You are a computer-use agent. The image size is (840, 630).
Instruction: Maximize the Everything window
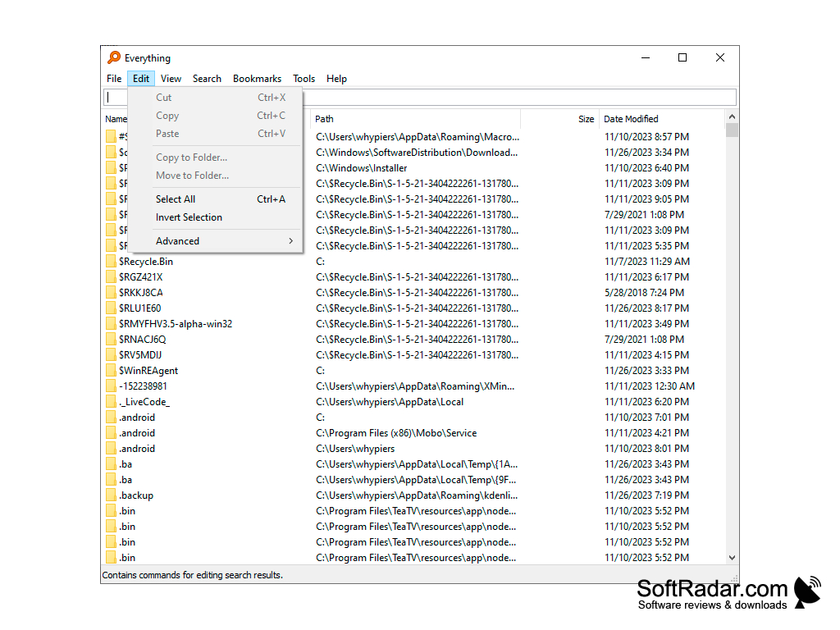point(682,57)
